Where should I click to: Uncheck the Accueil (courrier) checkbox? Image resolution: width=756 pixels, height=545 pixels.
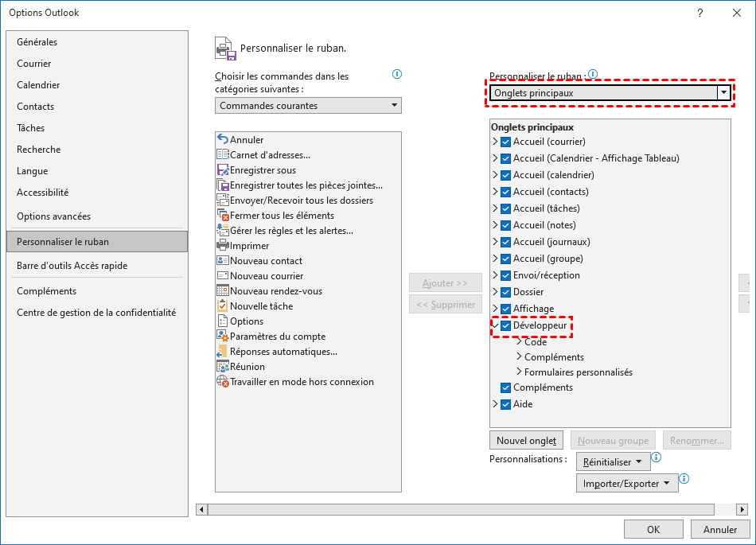tap(506, 142)
